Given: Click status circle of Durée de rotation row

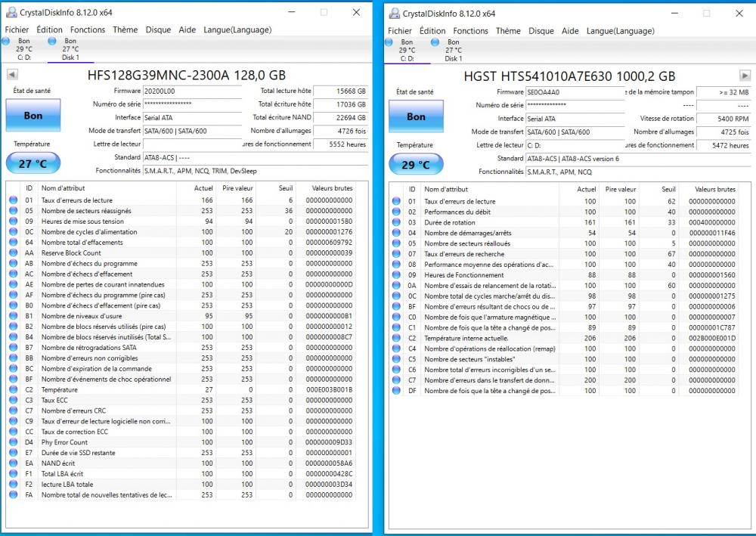Looking at the screenshot, I should coord(396,222).
